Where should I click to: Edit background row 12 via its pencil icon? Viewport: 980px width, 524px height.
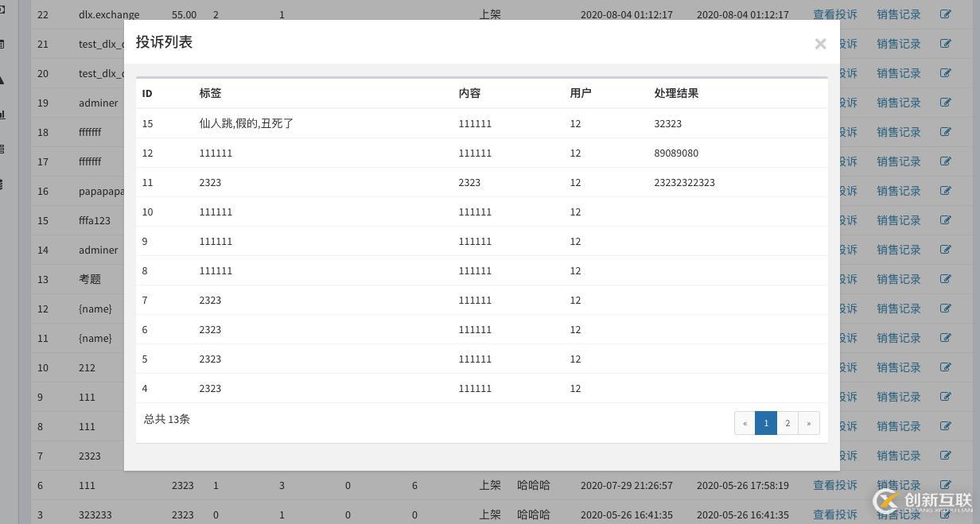coord(945,309)
